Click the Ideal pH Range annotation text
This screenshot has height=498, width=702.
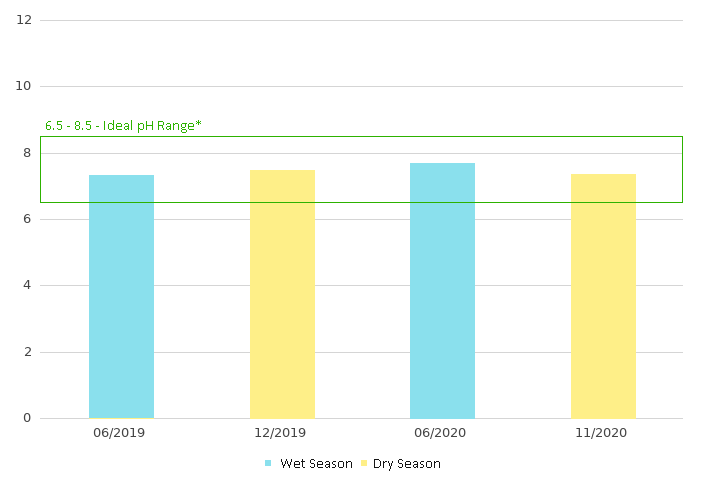click(123, 126)
